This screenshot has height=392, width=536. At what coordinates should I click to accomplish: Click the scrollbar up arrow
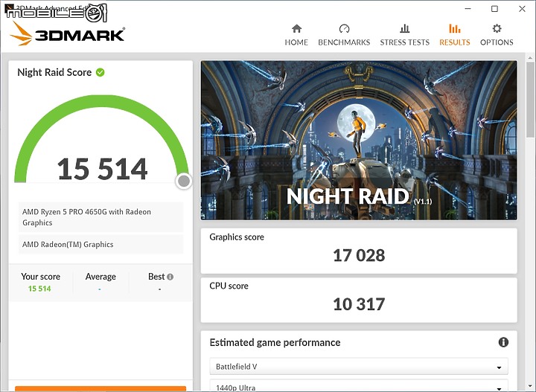click(x=531, y=58)
